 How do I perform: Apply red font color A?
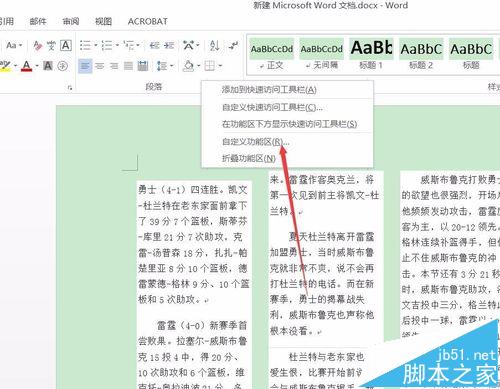27,66
